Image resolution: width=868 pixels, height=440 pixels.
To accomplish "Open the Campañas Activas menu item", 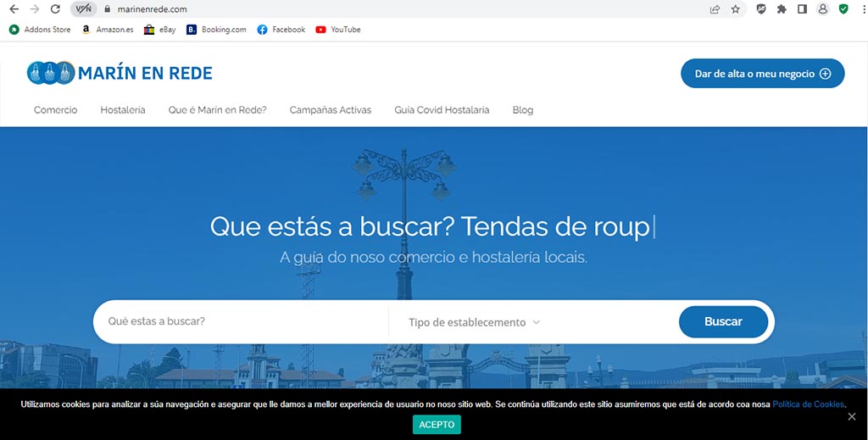I will (x=331, y=110).
